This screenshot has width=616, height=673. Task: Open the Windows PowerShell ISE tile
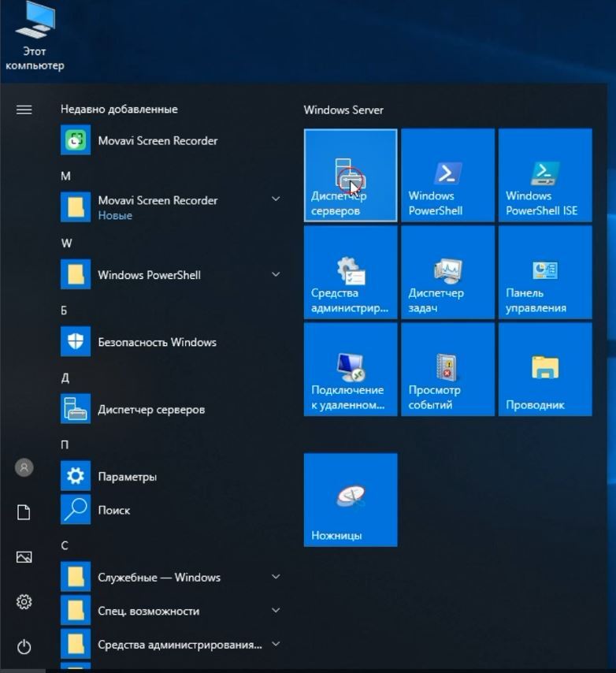tap(545, 175)
